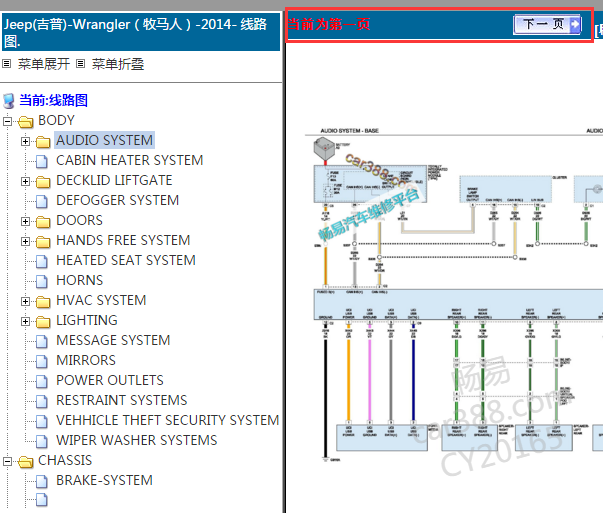The height and width of the screenshot is (513, 603).
Task: Click the CABIN HEATER SYSTEM page icon
Action: pos(42,162)
